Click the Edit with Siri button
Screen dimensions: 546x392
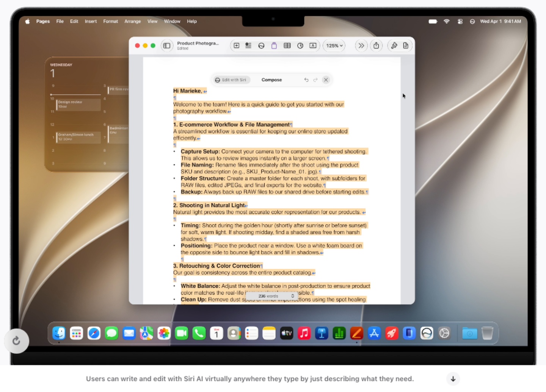(x=231, y=80)
